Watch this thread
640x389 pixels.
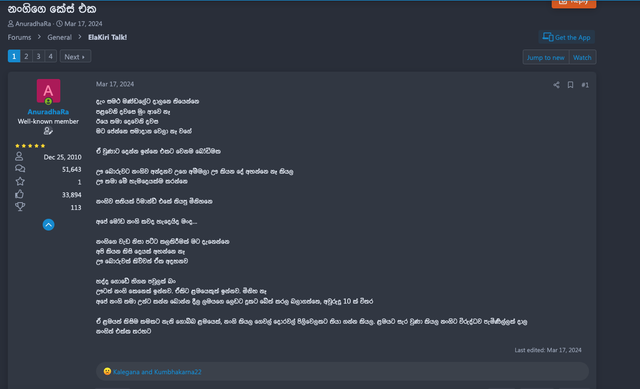pos(582,58)
